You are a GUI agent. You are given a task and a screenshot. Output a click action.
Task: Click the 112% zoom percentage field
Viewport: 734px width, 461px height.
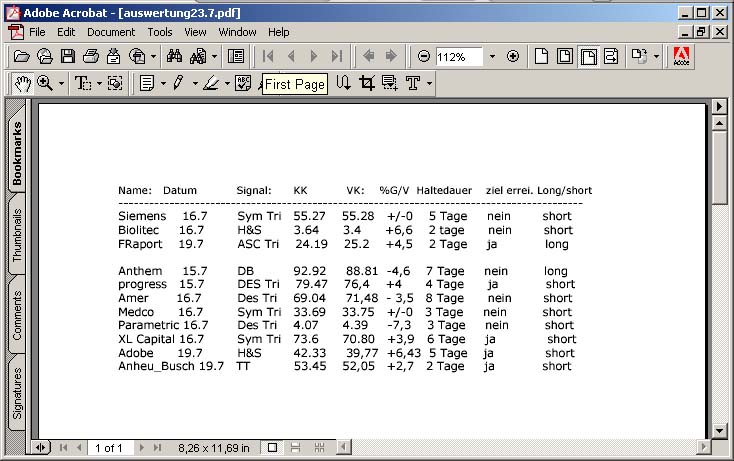click(x=459, y=57)
